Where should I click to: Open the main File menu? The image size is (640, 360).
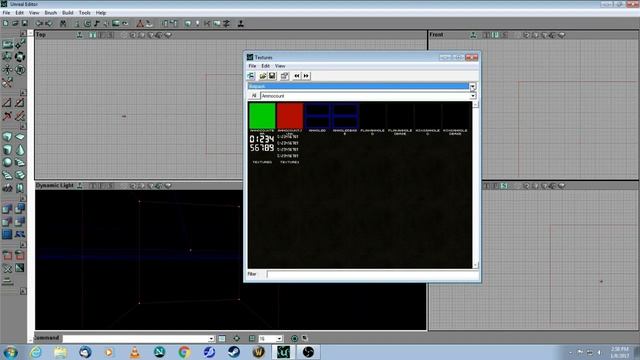[6, 13]
